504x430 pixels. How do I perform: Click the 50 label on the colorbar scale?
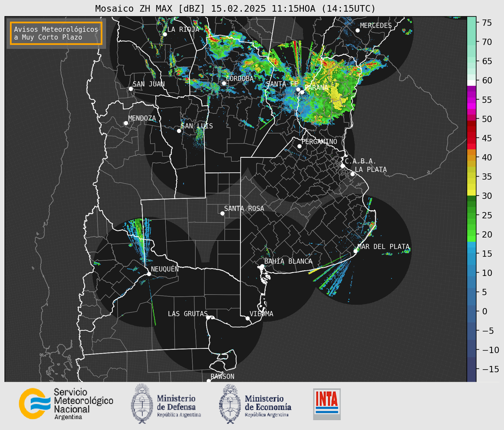(487, 119)
